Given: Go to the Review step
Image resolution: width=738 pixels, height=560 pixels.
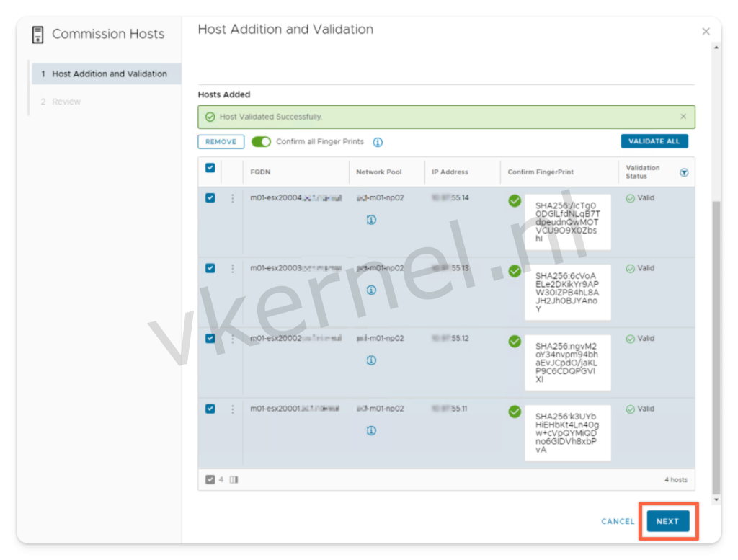Looking at the screenshot, I should (66, 102).
